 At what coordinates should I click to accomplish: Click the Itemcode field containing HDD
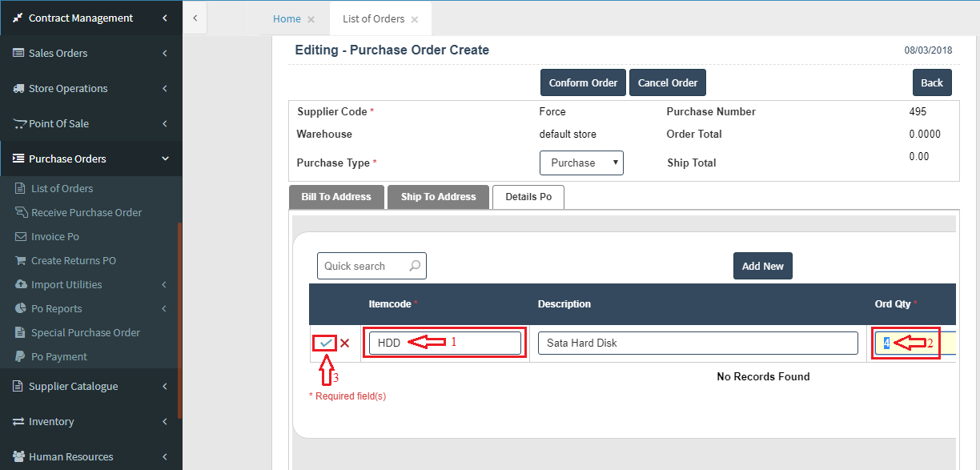pos(444,343)
